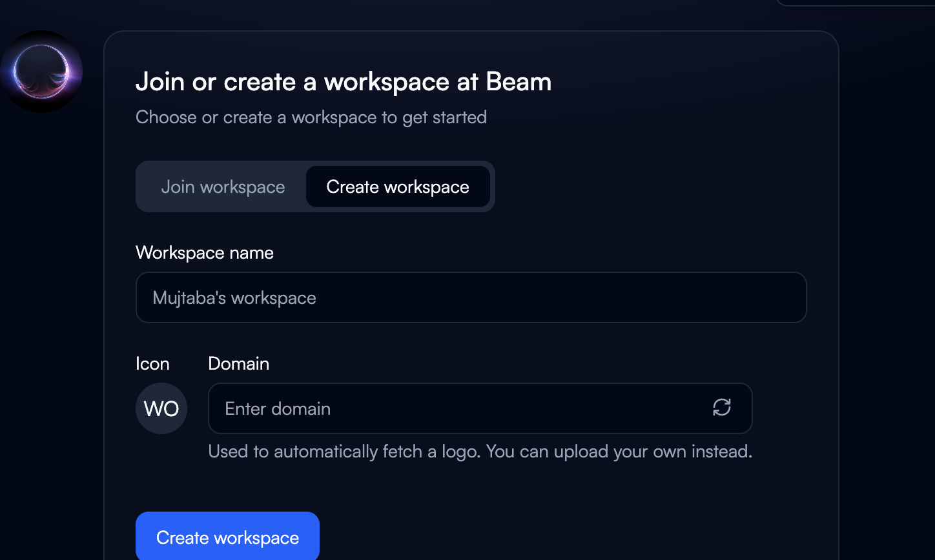This screenshot has width=935, height=560.
Task: Click the 'Domain' label
Action: point(239,364)
